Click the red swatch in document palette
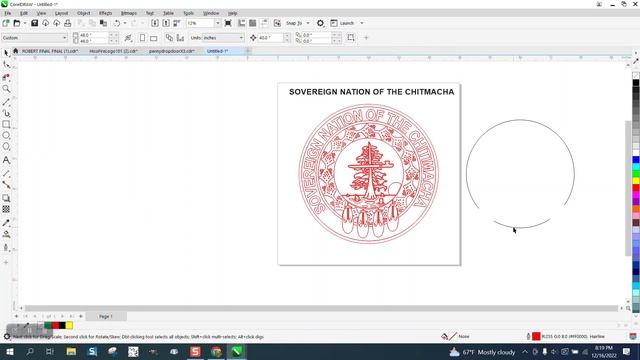 55,325
